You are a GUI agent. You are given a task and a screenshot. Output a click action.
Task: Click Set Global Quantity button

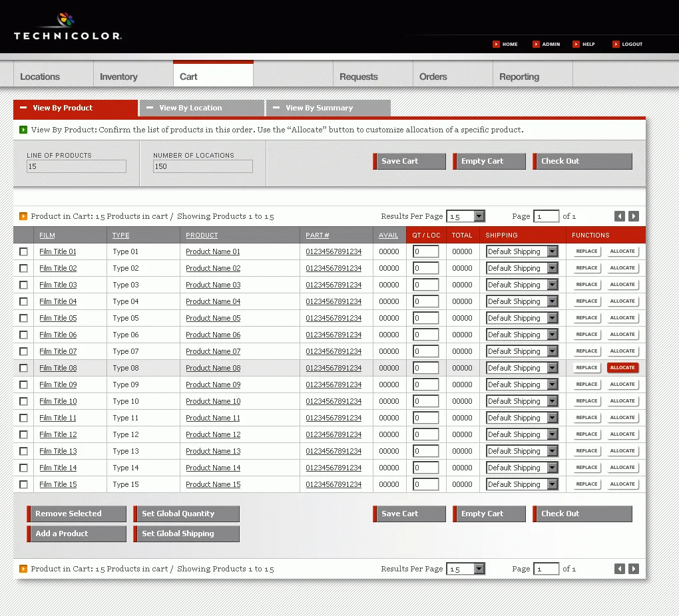[x=186, y=514]
